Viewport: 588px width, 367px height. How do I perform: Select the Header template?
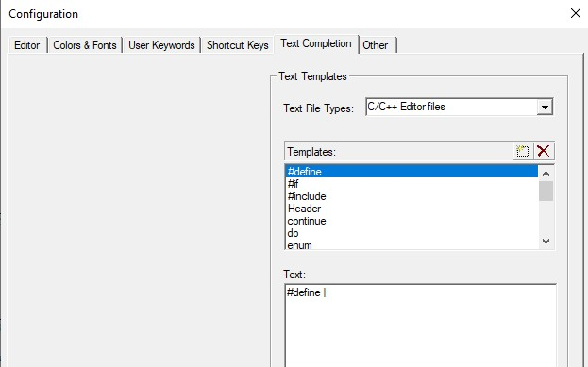[412, 209]
